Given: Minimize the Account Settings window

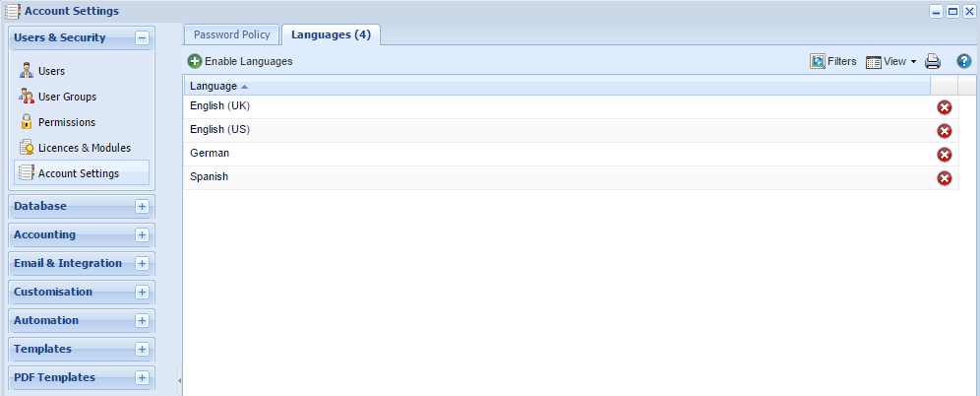Looking at the screenshot, I should pyautogui.click(x=936, y=11).
